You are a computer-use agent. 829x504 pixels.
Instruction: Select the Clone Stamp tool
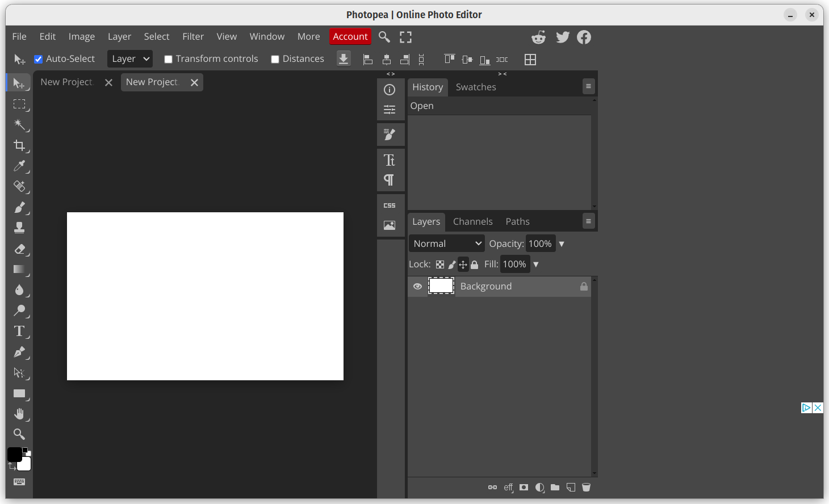point(19,228)
